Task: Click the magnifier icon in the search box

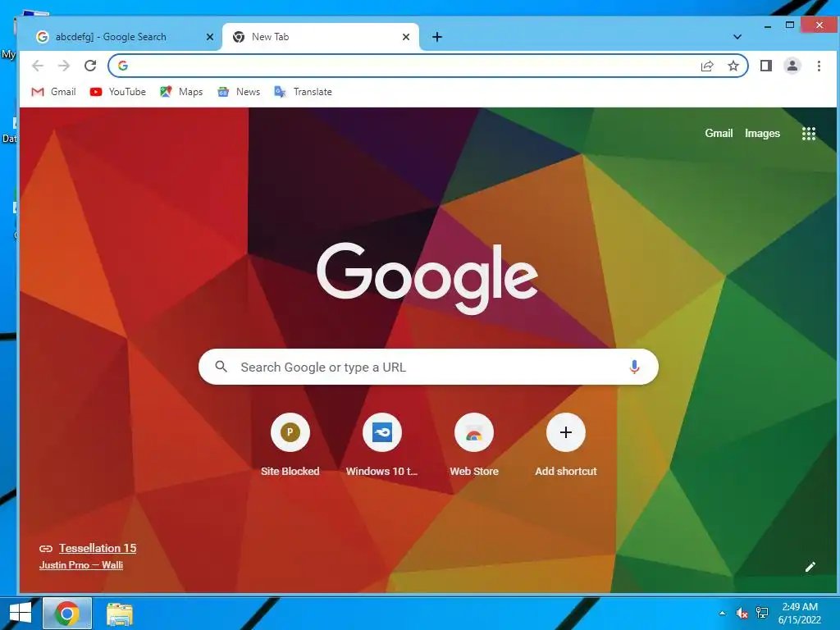Action: pos(221,367)
